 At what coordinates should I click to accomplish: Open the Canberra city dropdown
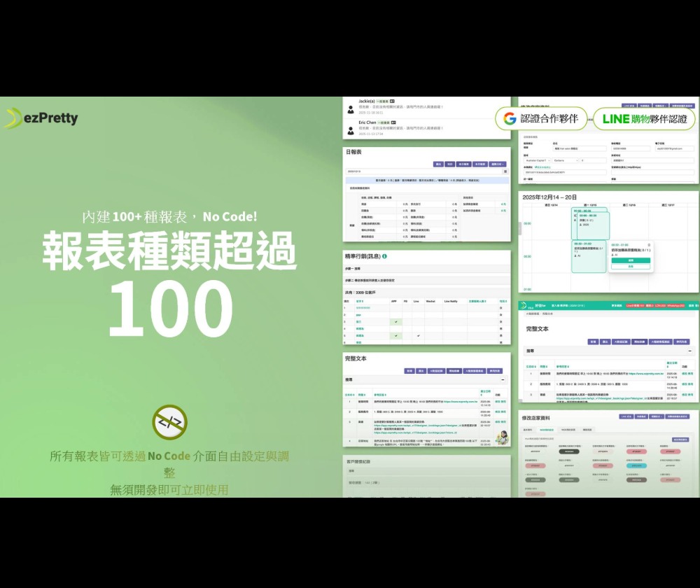(565, 160)
